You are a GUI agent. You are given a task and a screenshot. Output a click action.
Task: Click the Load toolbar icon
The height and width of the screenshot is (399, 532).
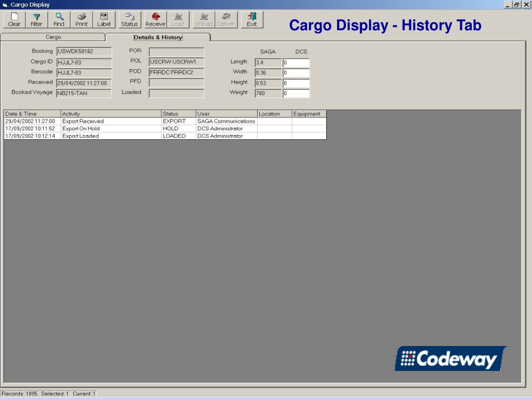pos(178,20)
